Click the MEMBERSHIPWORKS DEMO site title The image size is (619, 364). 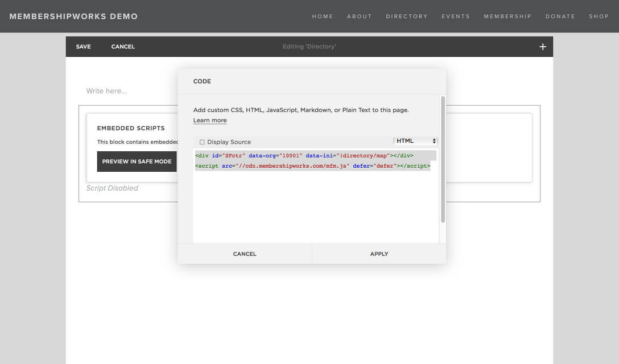(73, 16)
